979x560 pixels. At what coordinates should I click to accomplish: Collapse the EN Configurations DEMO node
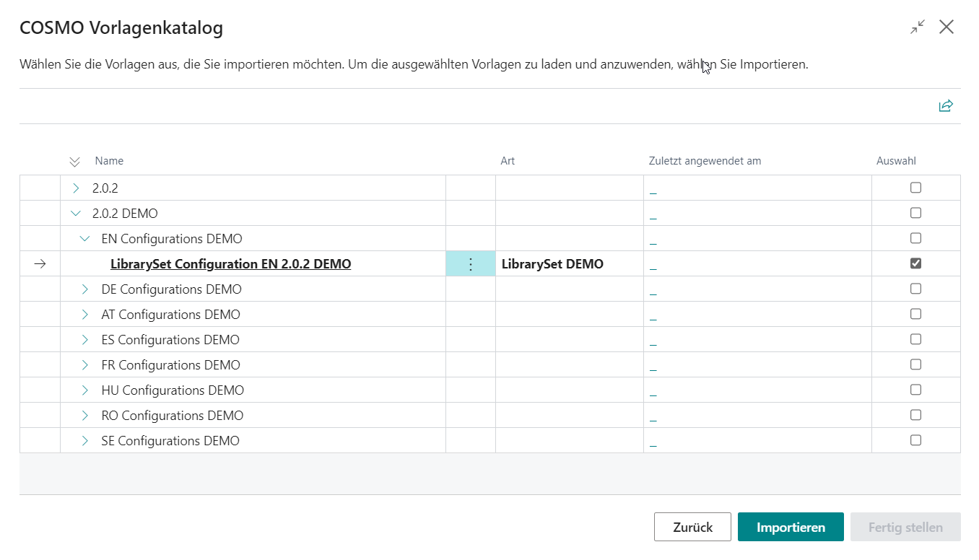[x=85, y=239]
